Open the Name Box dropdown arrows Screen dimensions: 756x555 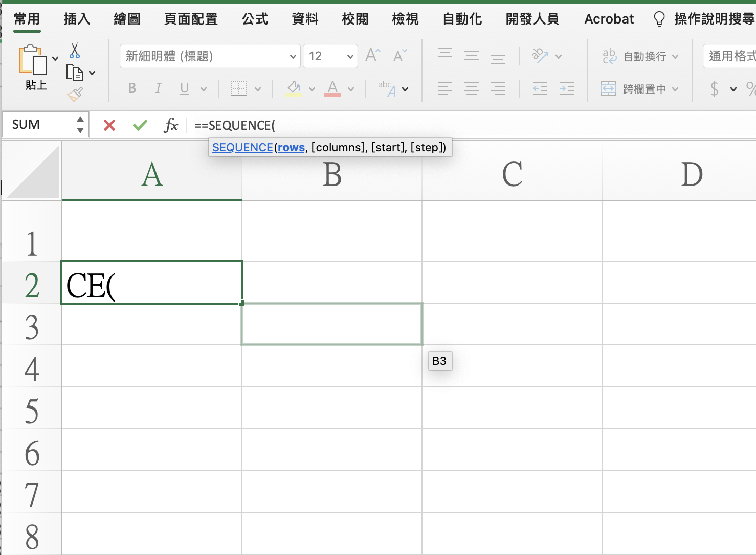coord(80,125)
